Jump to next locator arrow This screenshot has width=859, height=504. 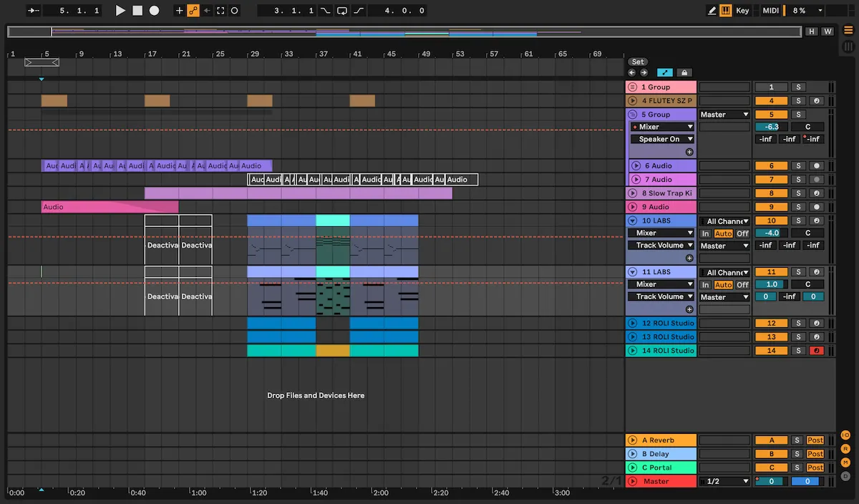tap(644, 72)
